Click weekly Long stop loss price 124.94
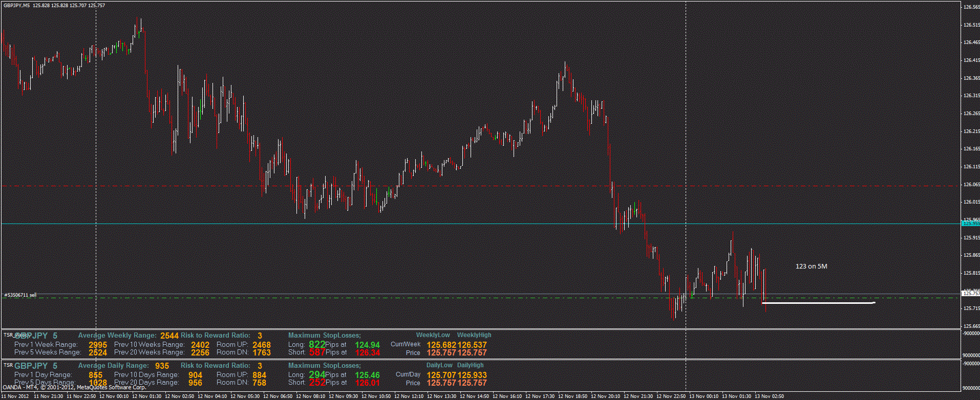The height and width of the screenshot is (400, 980). point(367,345)
